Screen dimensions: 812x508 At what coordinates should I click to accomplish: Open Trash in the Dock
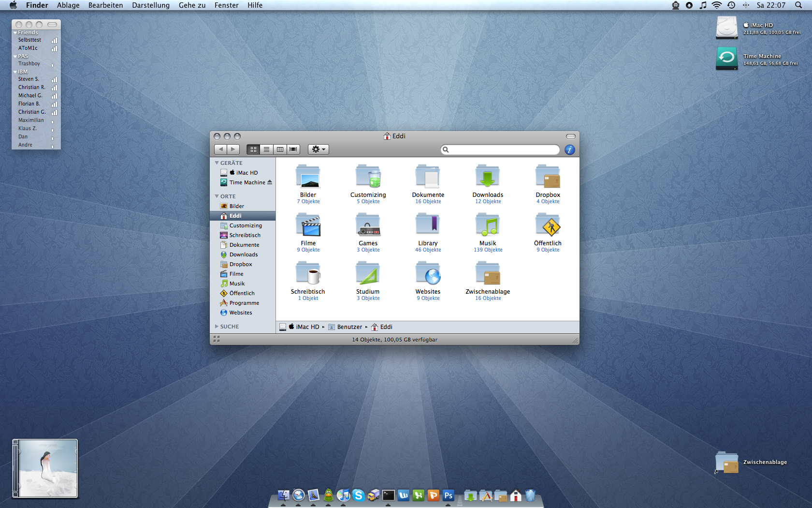pos(530,495)
